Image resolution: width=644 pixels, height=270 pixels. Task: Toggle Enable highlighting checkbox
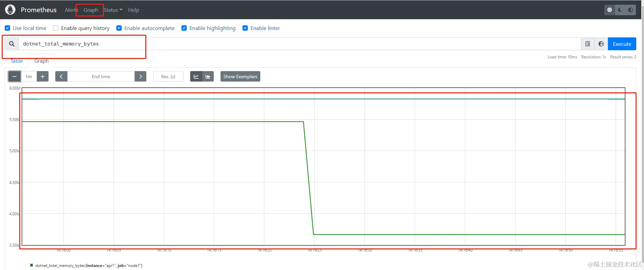tap(184, 28)
